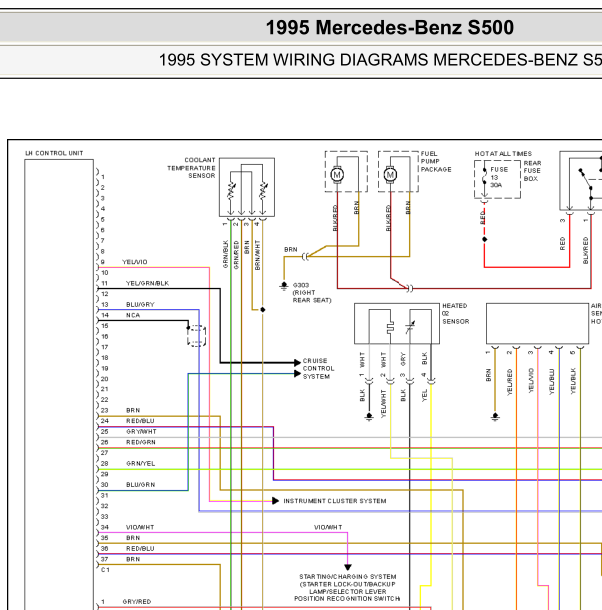
Task: Click the "1995 Mercedes-Benz S500" title
Action: click(x=390, y=28)
